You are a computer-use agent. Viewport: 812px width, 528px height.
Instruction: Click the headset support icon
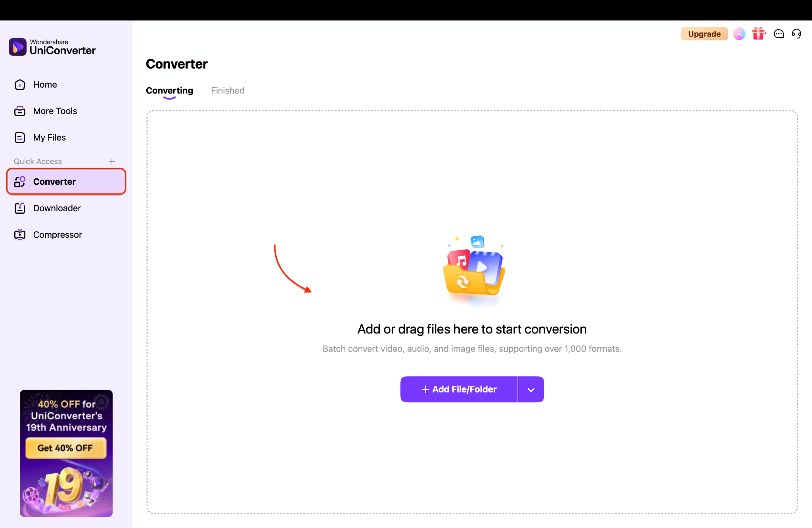(797, 34)
